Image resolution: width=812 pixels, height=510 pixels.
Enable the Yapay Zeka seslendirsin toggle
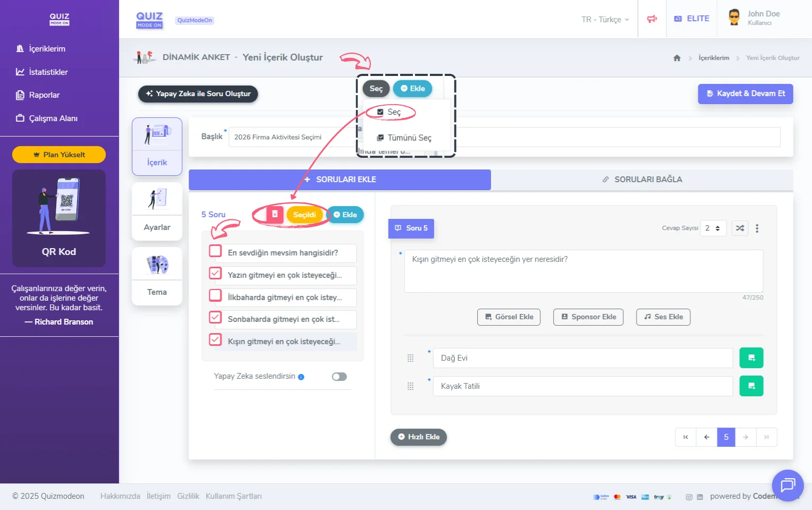[x=339, y=377]
